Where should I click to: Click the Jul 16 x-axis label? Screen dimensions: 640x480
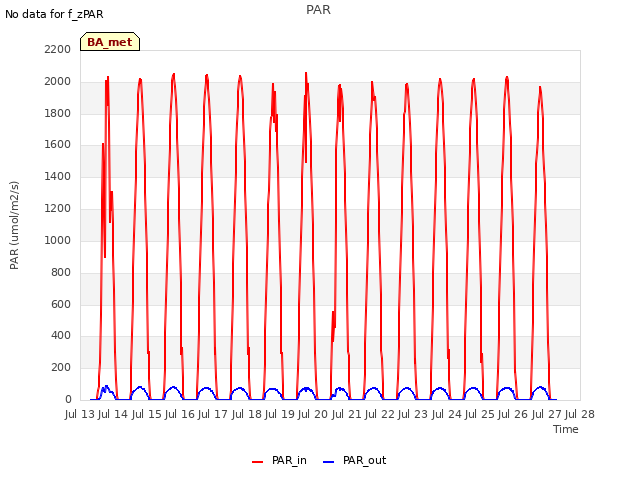point(180,414)
